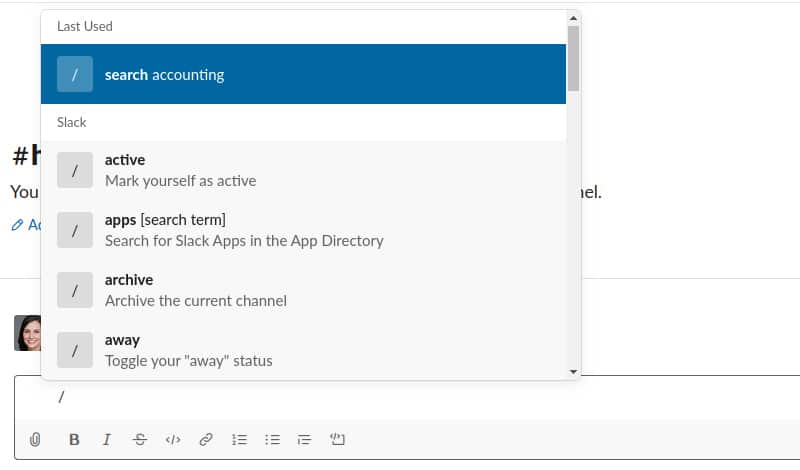Start a bulleted list

(272, 439)
